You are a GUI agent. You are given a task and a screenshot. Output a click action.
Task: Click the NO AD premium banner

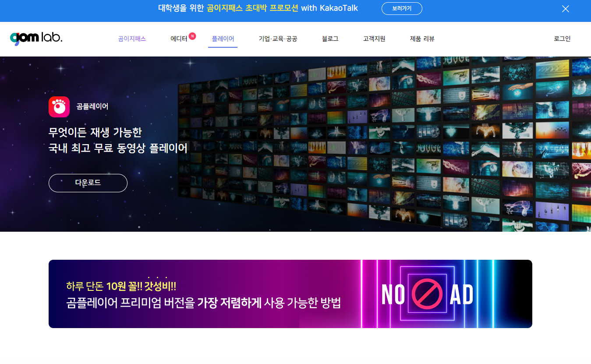click(x=290, y=294)
